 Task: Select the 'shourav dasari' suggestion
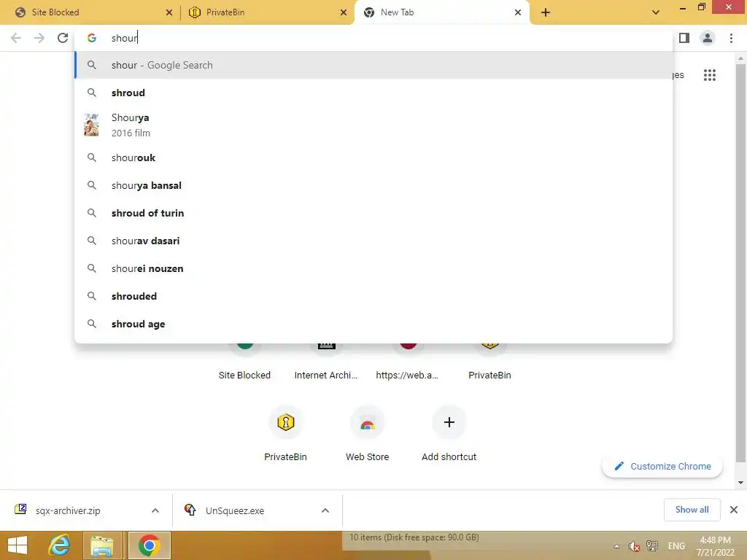tap(373, 241)
